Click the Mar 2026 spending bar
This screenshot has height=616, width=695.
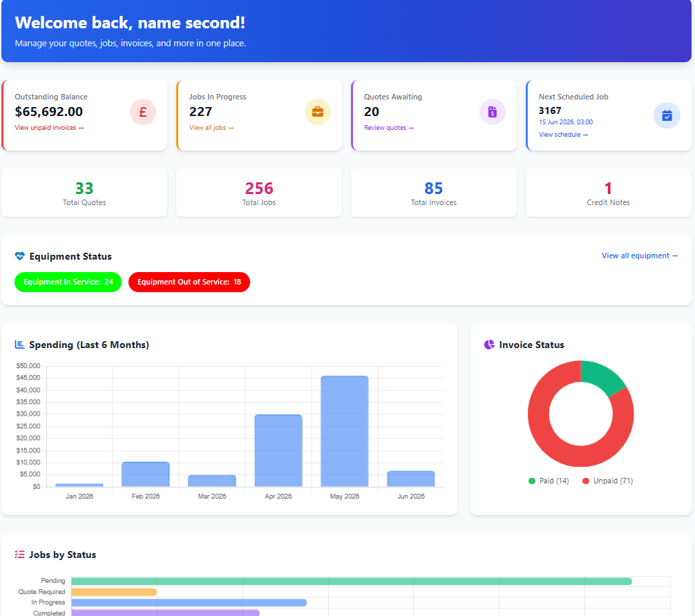[x=212, y=481]
